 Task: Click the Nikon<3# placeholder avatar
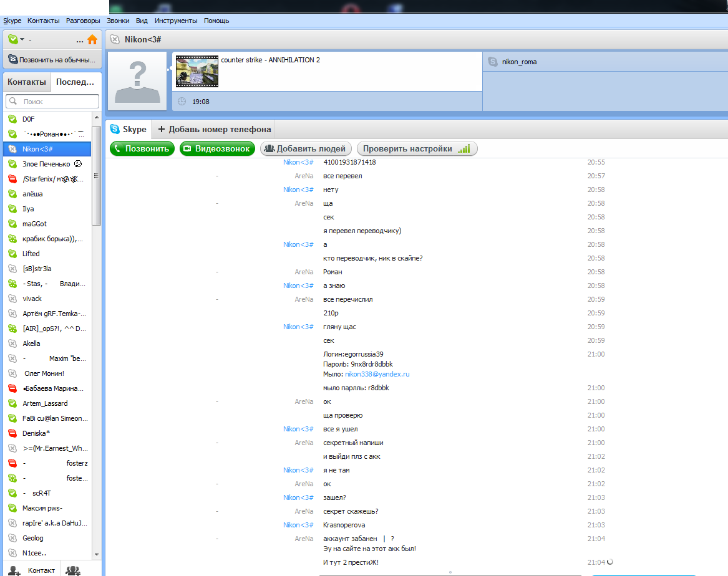tap(137, 81)
